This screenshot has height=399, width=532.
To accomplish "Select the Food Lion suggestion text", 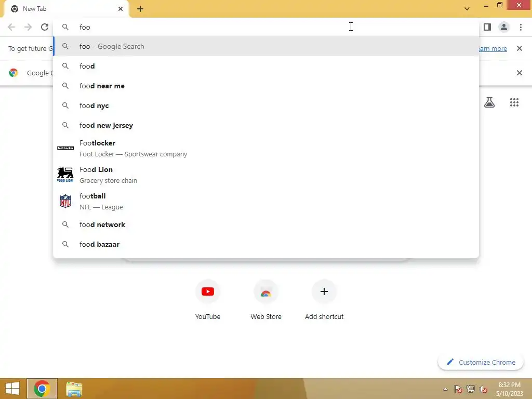I will coord(96,170).
